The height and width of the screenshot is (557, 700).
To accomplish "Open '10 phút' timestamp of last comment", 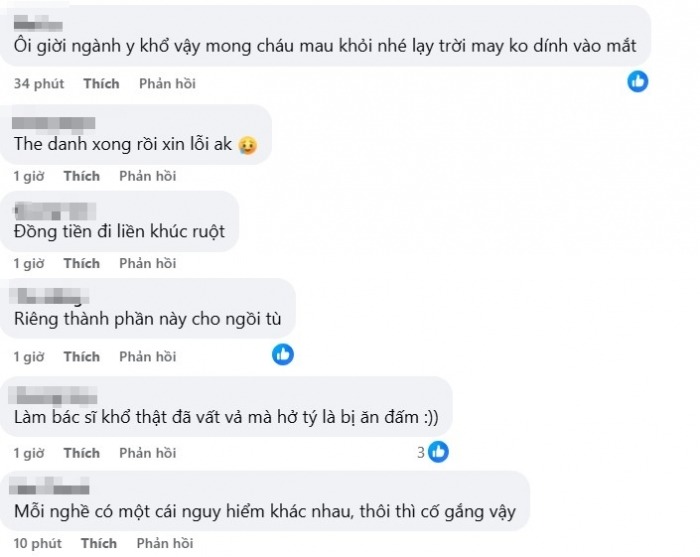I will coord(39,544).
